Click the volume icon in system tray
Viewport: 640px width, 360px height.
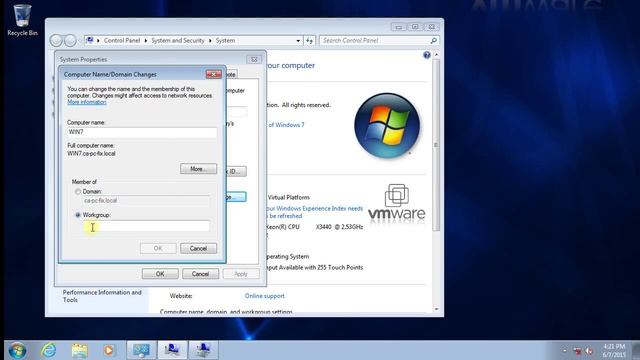coord(589,351)
